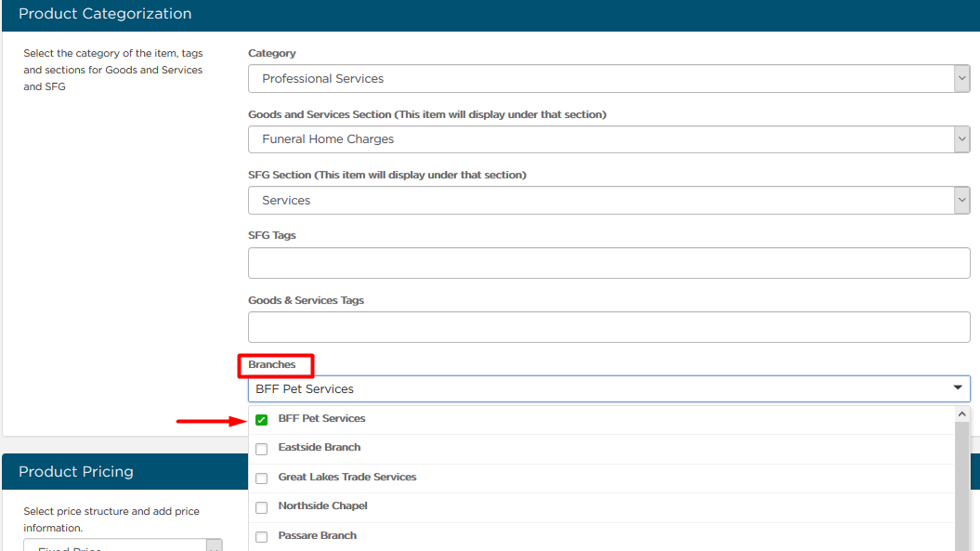Click the Product Categorization section header
Screen dimensions: 980x551
click(105, 14)
